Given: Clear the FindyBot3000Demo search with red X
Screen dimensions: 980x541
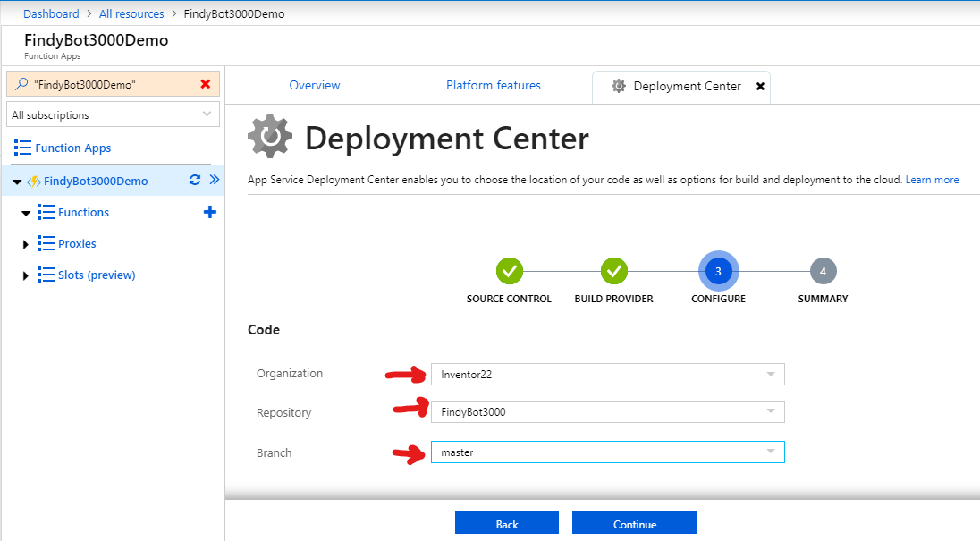Looking at the screenshot, I should (205, 84).
